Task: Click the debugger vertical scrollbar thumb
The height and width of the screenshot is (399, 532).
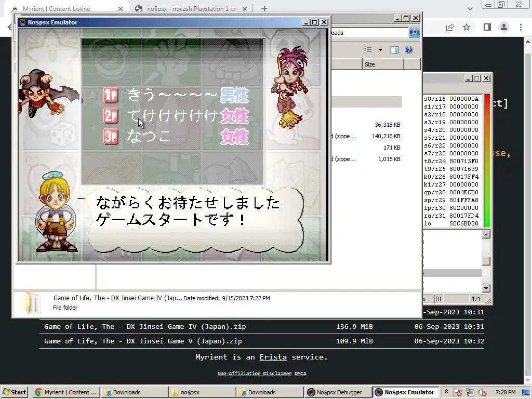Action: [x=486, y=261]
